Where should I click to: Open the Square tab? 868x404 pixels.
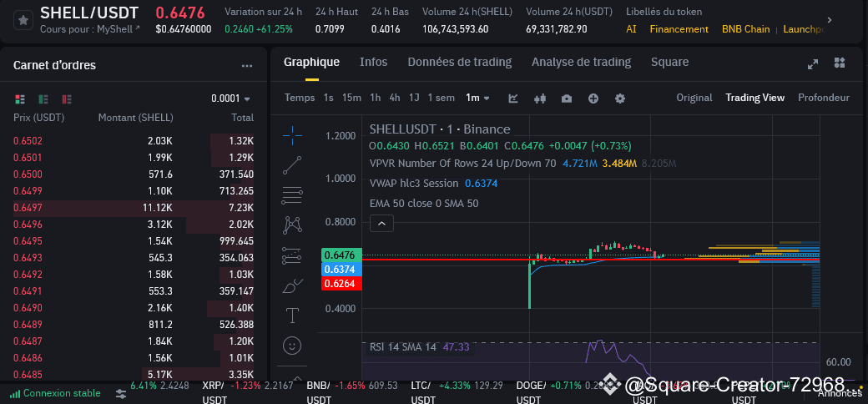point(670,62)
